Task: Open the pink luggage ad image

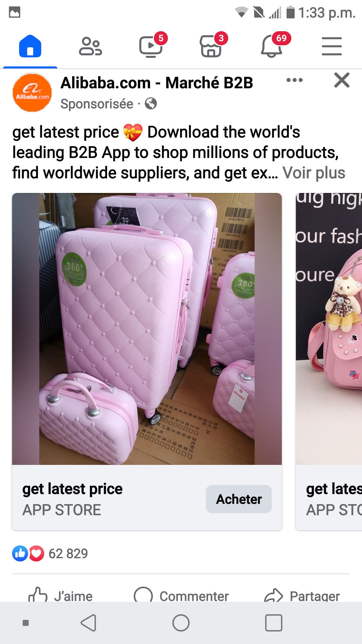Action: tap(147, 329)
